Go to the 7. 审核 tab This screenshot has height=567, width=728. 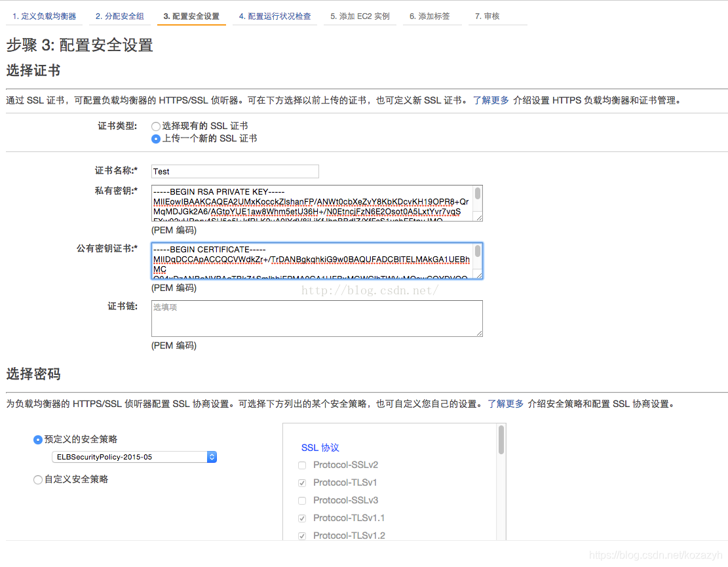click(x=487, y=16)
